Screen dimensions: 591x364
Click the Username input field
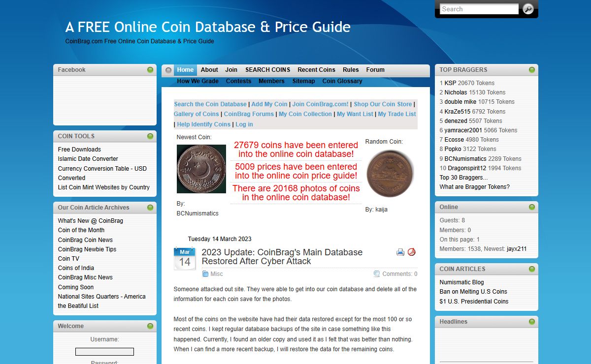point(104,352)
